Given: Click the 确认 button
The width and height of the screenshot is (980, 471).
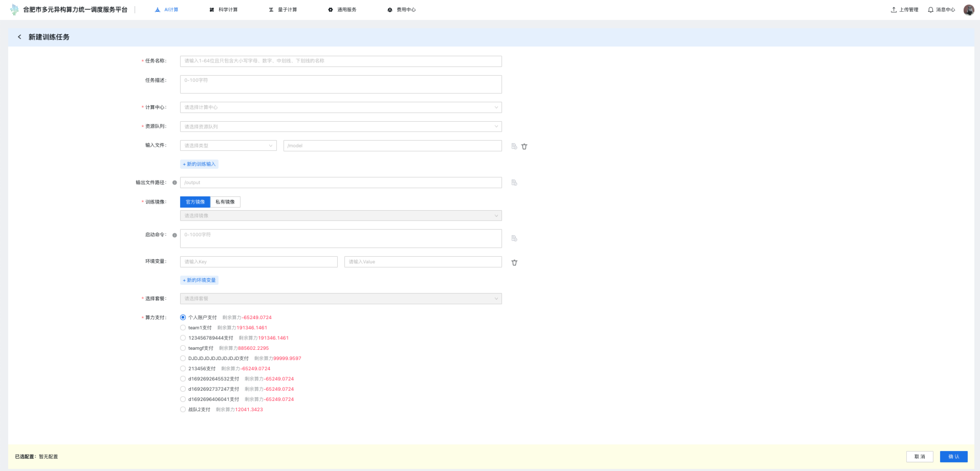Looking at the screenshot, I should (953, 457).
